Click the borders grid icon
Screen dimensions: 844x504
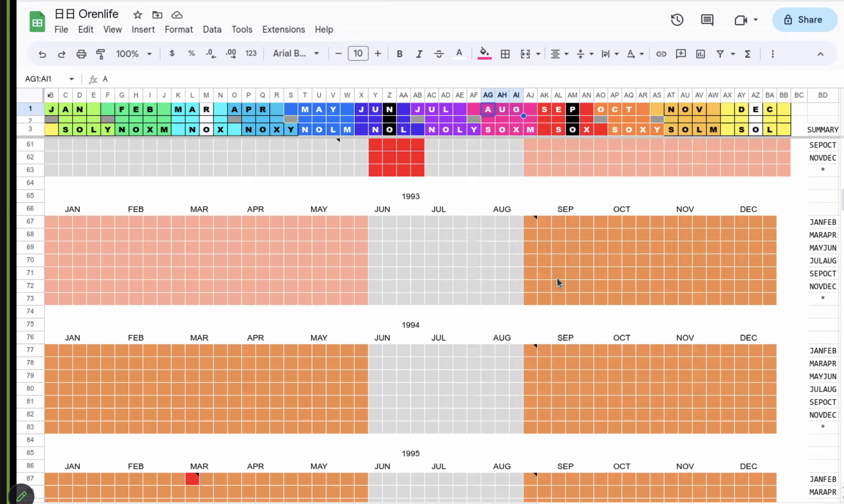click(x=505, y=54)
